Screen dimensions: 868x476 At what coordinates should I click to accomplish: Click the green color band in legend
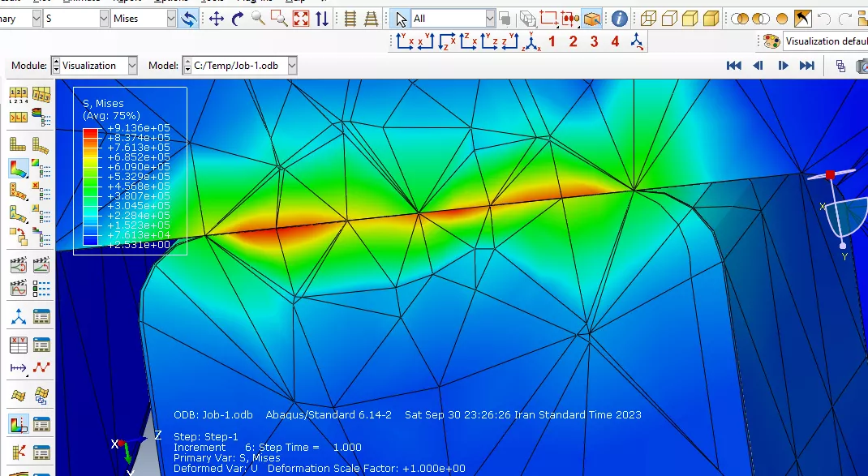click(91, 182)
